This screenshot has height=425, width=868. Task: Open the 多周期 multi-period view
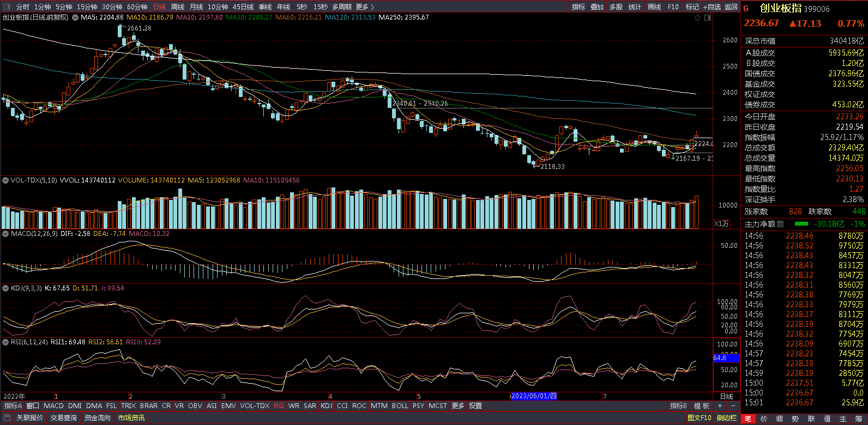342,7
